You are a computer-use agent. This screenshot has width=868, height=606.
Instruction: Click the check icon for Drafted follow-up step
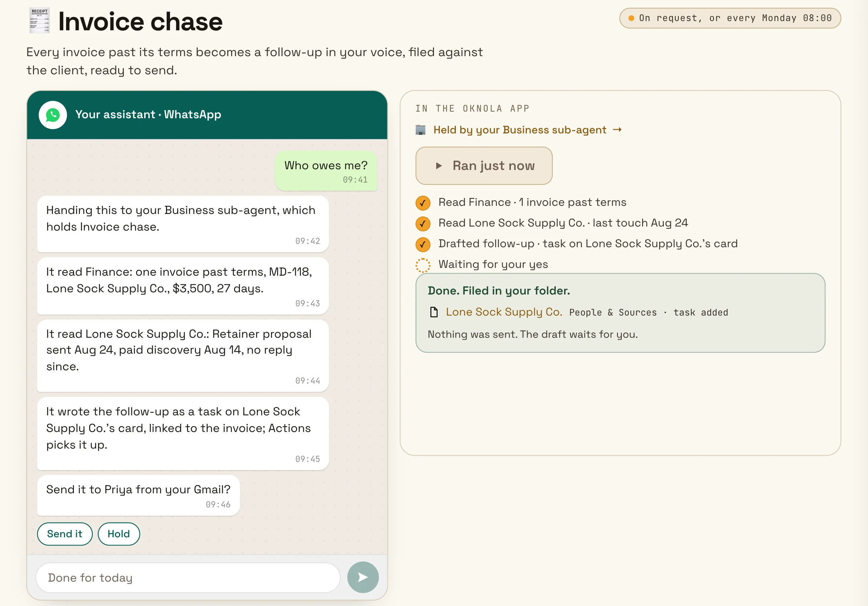click(x=423, y=245)
